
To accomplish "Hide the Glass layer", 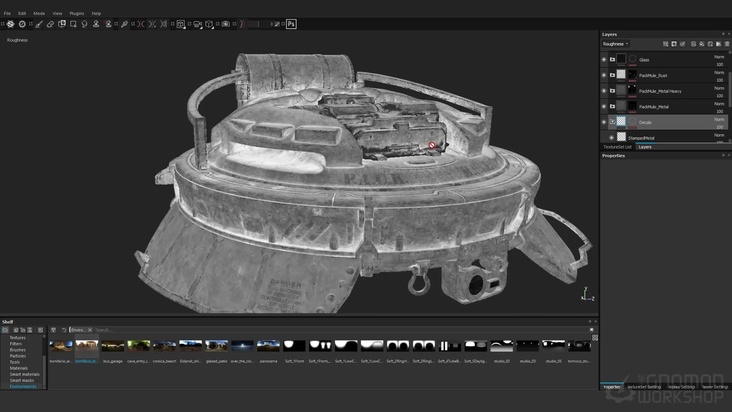I will [603, 60].
